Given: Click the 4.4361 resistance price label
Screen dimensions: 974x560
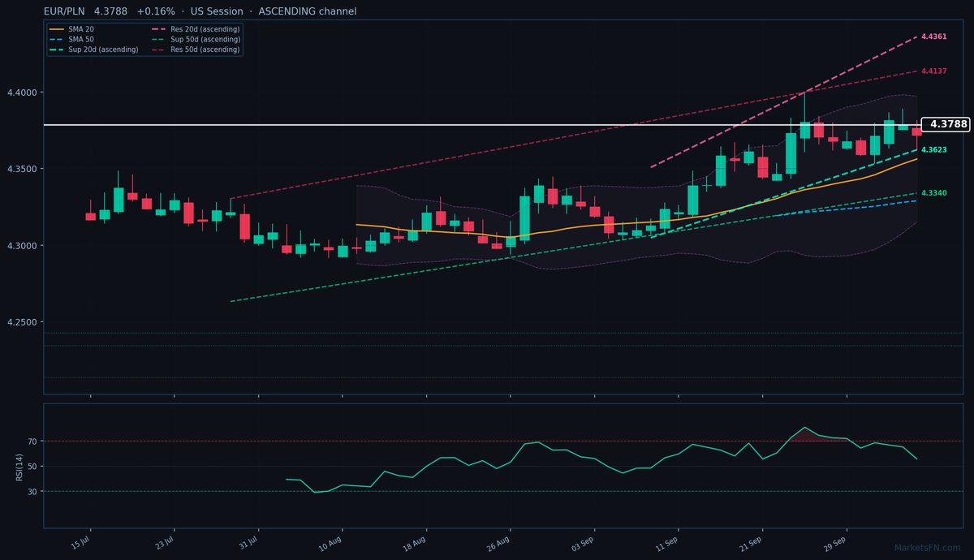Looking at the screenshot, I should click(933, 37).
